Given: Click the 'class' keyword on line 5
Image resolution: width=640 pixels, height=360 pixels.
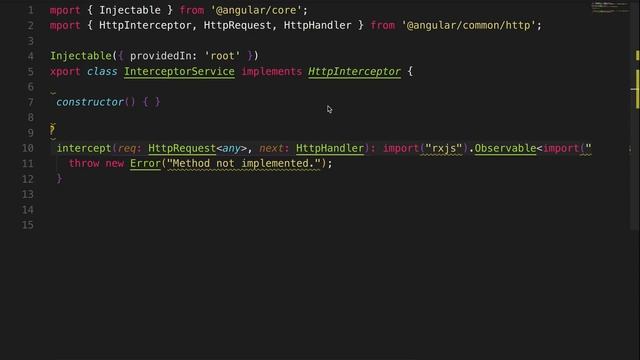Looking at the screenshot, I should [102, 71].
